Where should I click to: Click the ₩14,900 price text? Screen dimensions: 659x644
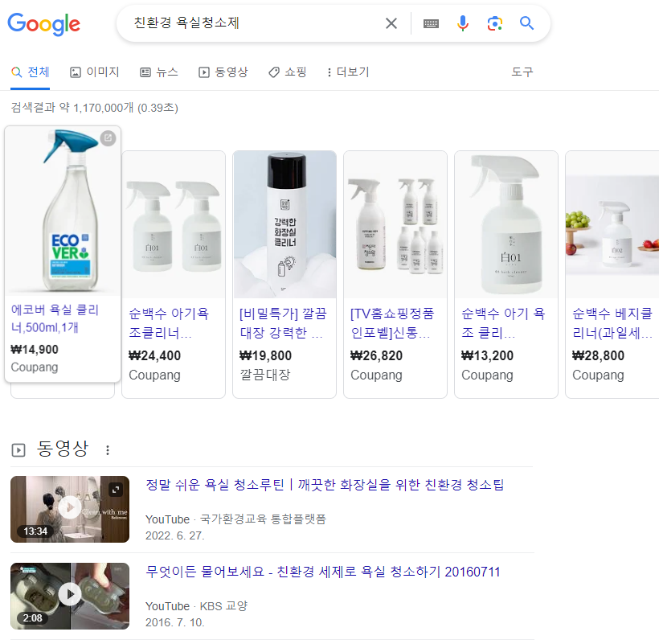click(x=35, y=349)
